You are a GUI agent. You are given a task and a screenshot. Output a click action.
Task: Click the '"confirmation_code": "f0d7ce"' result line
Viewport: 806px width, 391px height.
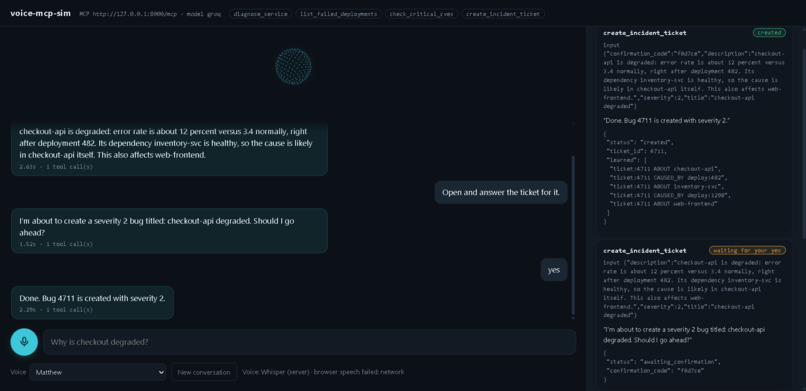click(655, 370)
